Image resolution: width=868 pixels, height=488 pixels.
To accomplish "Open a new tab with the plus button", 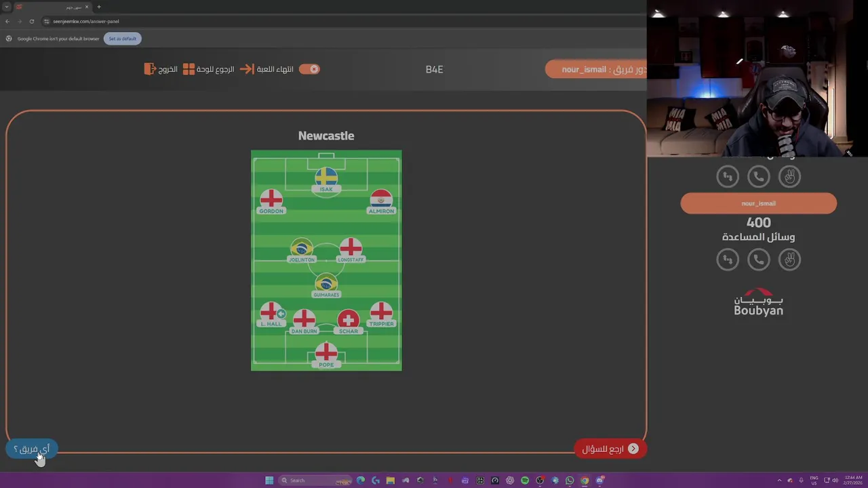I will pos(98,7).
